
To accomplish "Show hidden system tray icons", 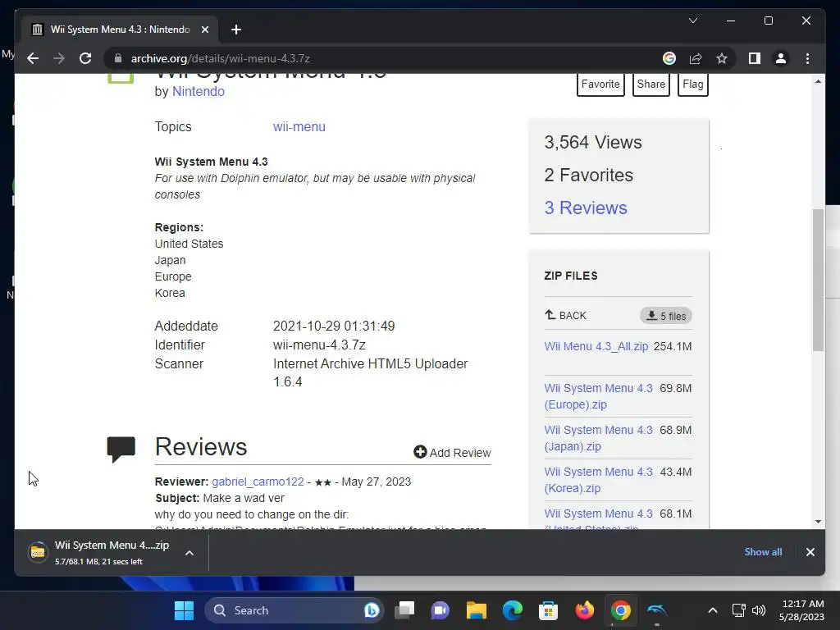I will coord(713,610).
